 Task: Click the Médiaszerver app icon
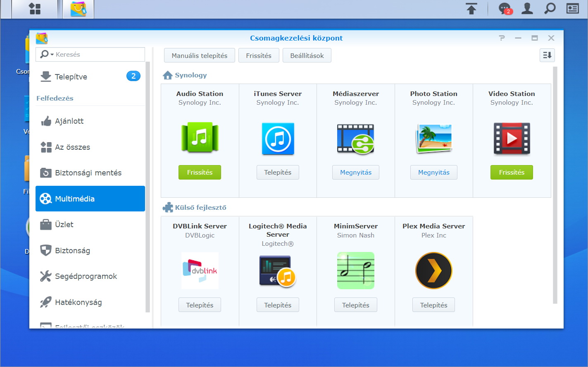(355, 139)
